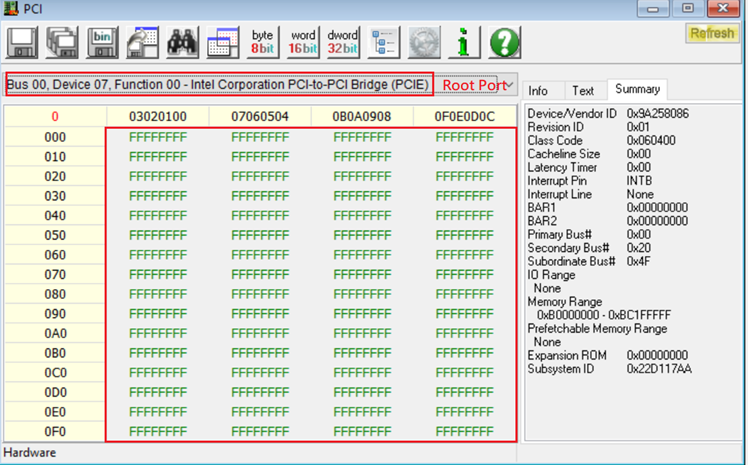Image resolution: width=748 pixels, height=465 pixels.
Task: Switch view to dword 32bit
Action: click(343, 43)
